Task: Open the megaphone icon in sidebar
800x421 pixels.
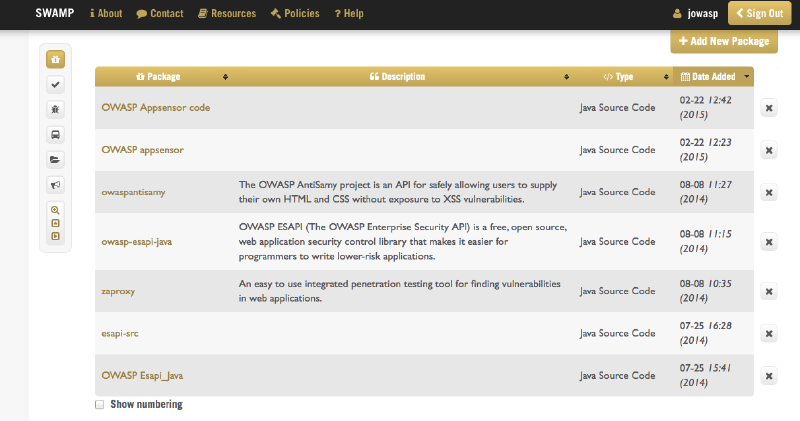Action: tap(56, 184)
